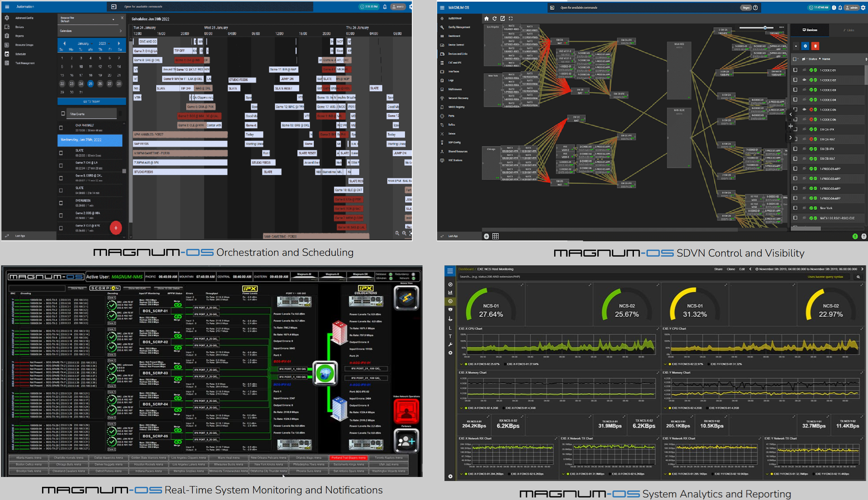This screenshot has width=868, height=500.
Task: Collapse the Devices side panel left chevron
Action: [x=790, y=114]
